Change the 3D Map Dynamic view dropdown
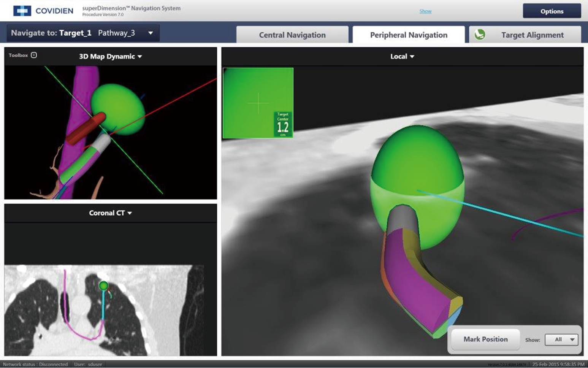Screen dimensions: 588x368 pyautogui.click(x=110, y=56)
